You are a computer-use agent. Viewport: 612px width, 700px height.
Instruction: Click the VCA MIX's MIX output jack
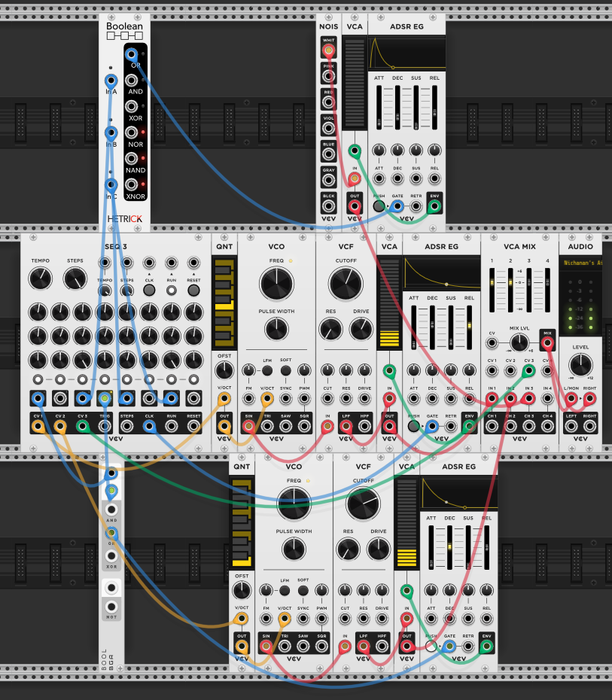point(547,343)
